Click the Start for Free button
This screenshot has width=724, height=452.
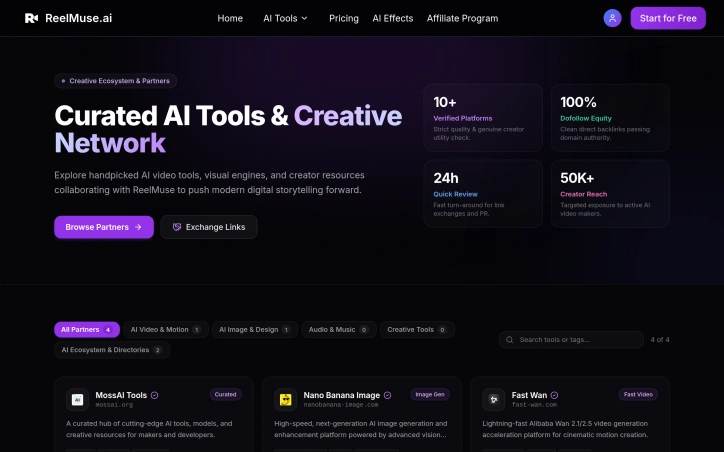[668, 18]
